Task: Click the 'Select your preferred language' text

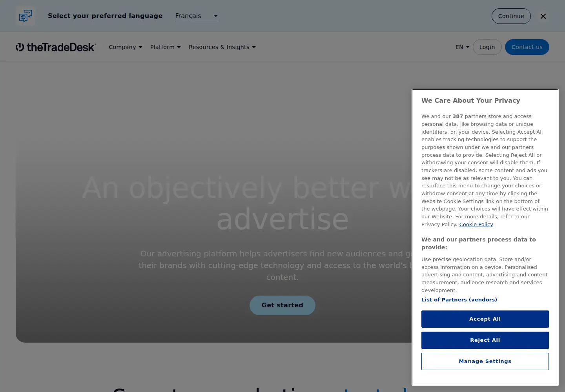Action: 105,16
